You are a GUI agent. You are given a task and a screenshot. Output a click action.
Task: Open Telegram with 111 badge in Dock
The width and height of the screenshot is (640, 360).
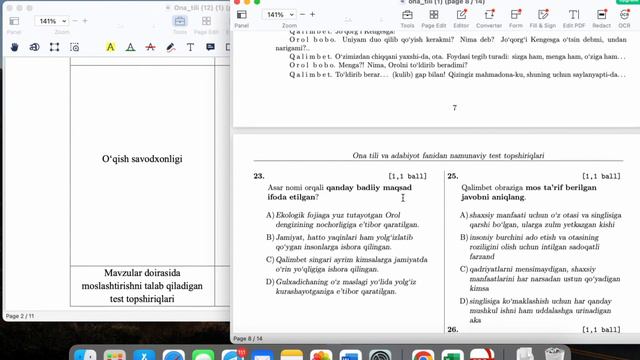pos(233,355)
